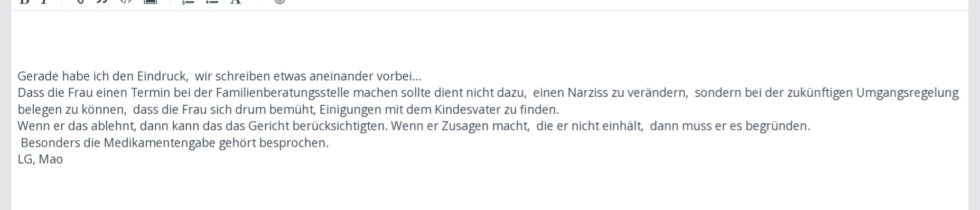
Task: Open the emoji picker icon
Action: [280, 2]
